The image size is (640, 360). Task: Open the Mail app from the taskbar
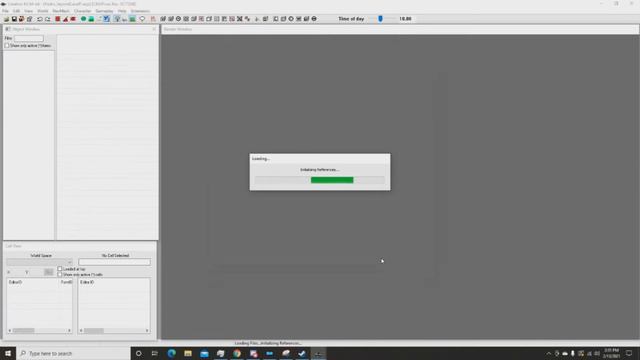(204, 353)
